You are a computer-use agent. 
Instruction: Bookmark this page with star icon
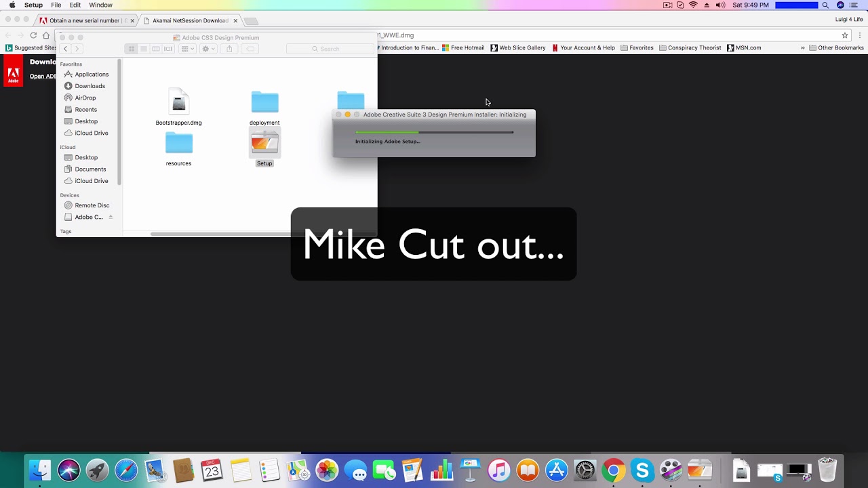click(x=845, y=35)
